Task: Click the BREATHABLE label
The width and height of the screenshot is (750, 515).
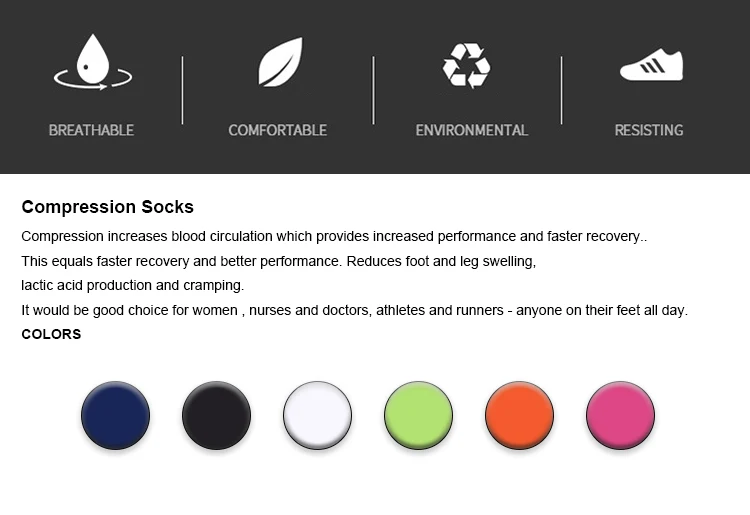Action: coord(91,130)
